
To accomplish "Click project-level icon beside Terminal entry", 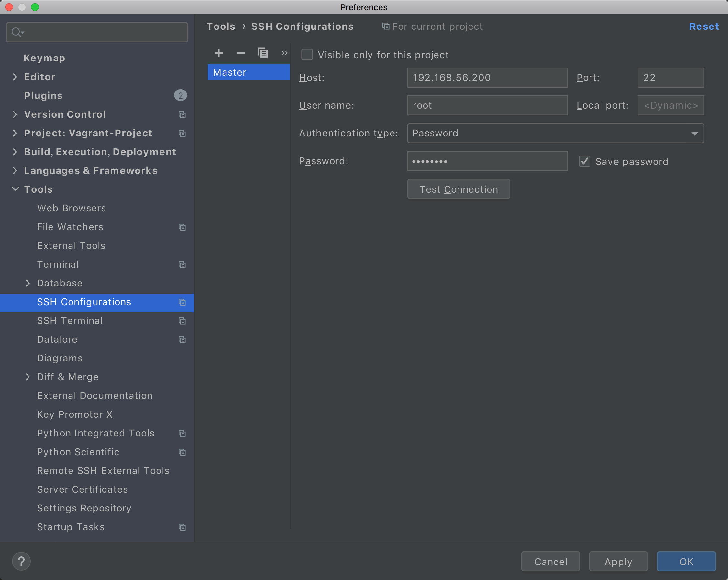I will 182,264.
